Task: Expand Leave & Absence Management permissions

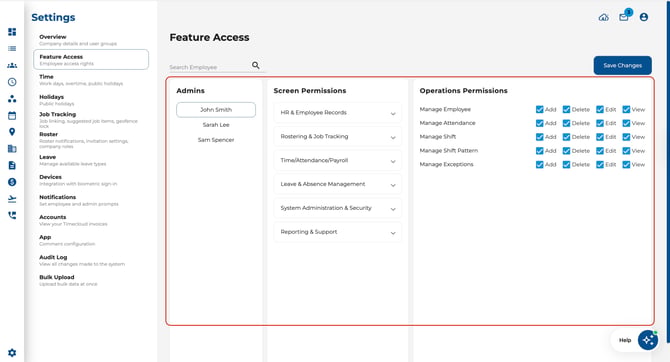Action: tap(338, 184)
